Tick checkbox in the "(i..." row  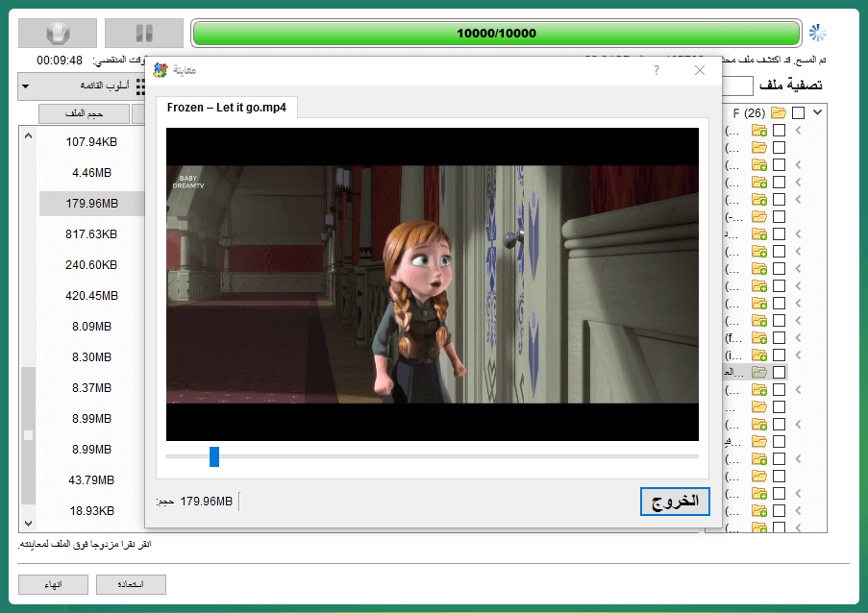tap(779, 355)
